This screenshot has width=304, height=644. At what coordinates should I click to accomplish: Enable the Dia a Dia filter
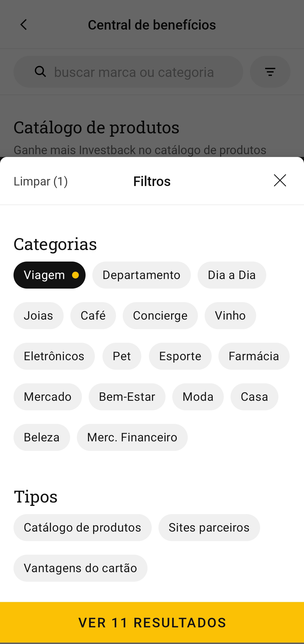[x=232, y=275]
